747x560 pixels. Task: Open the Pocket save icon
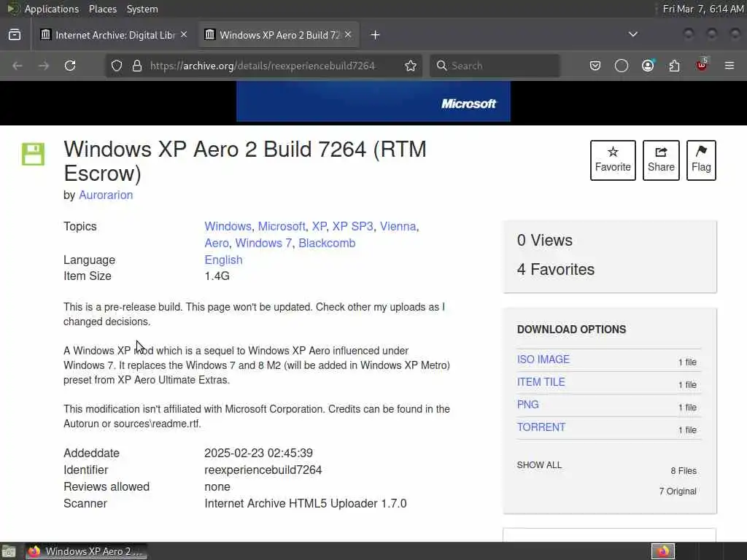[595, 66]
